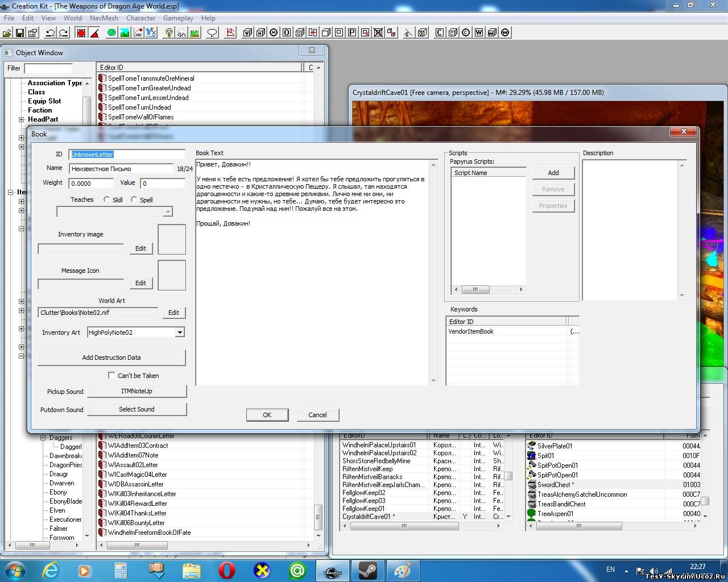Click the ITMNoteUp pickup sound button

click(136, 391)
